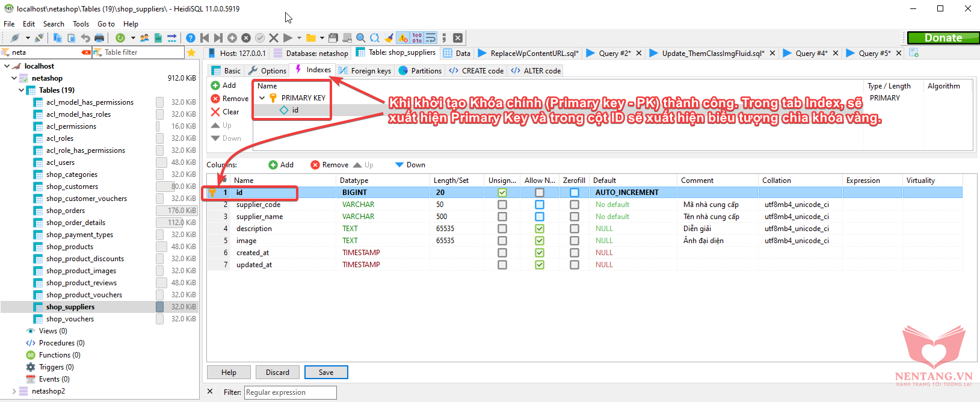Click the green Refresh toolbar icon
Image resolution: width=980 pixels, height=402 pixels.
(x=120, y=38)
